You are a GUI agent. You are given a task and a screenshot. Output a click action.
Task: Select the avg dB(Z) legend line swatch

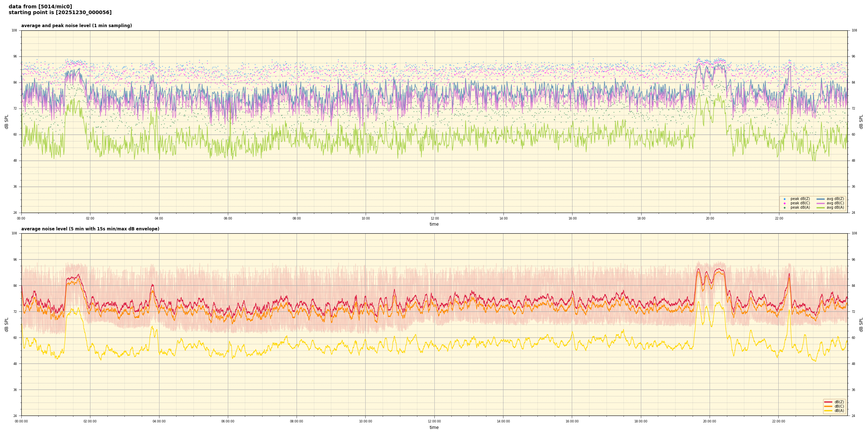pyautogui.click(x=820, y=199)
